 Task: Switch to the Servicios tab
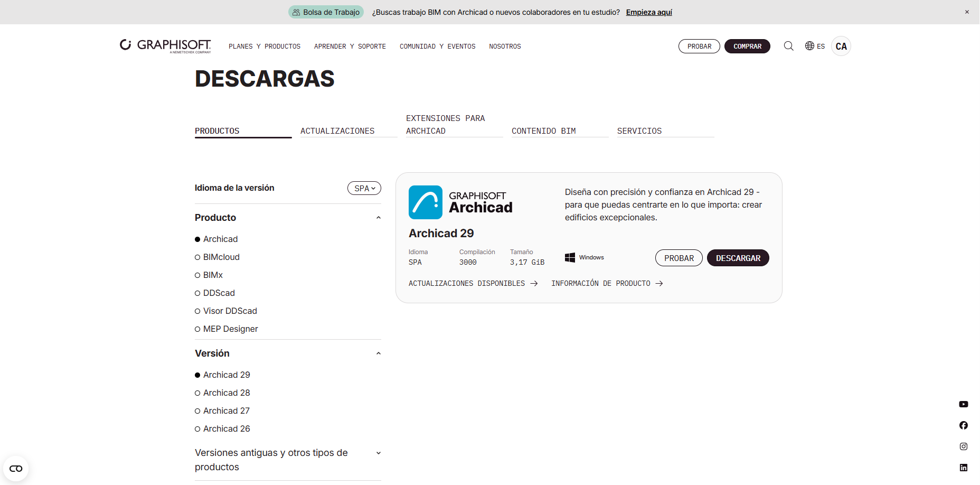click(666, 131)
